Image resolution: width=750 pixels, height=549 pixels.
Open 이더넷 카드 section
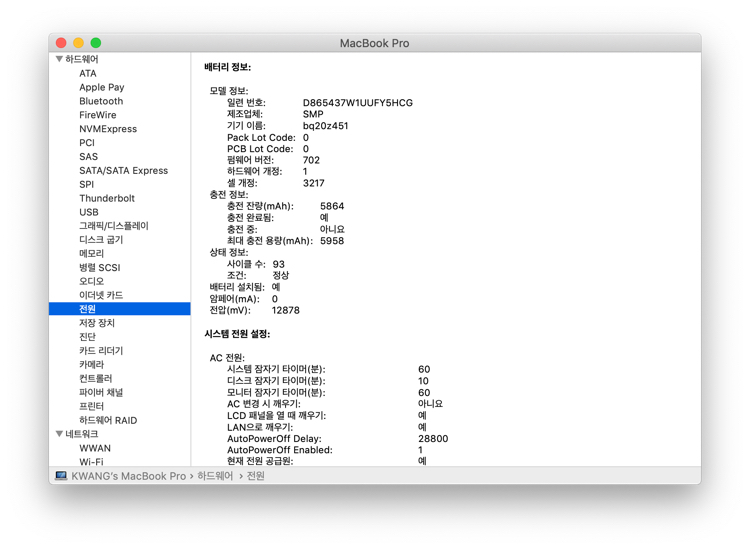[101, 295]
